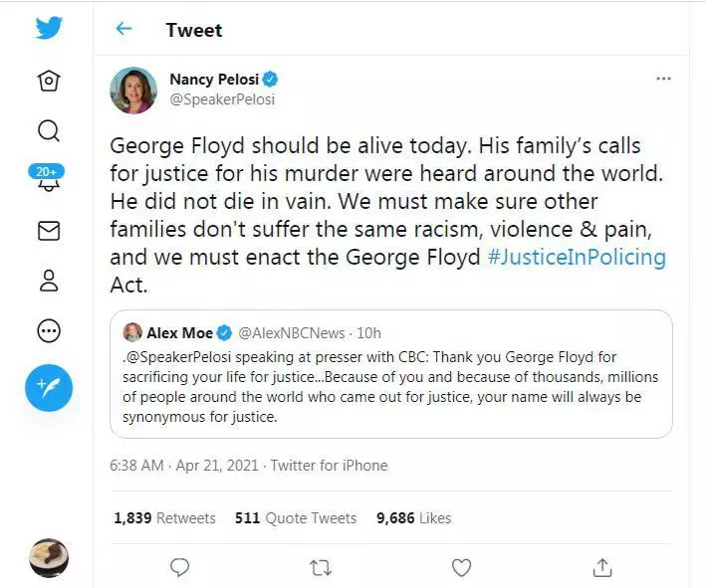View the 511 Quote Tweets list

coord(296,517)
